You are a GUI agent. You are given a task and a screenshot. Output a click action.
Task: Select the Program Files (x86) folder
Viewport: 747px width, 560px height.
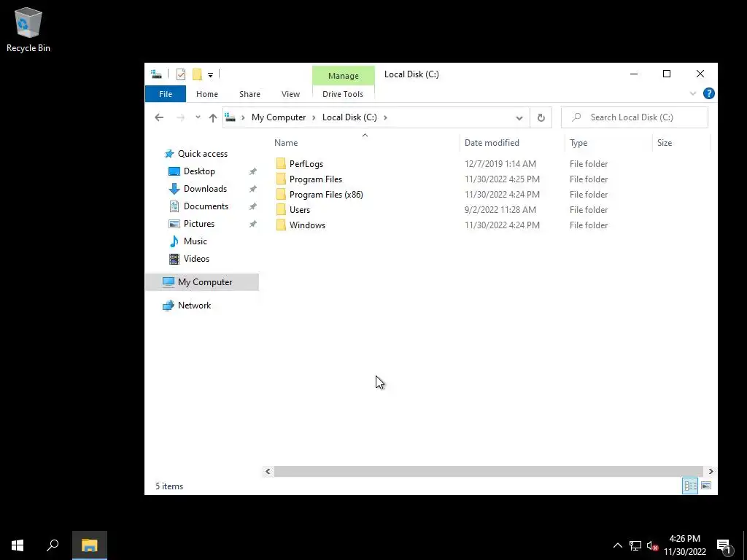pos(326,194)
